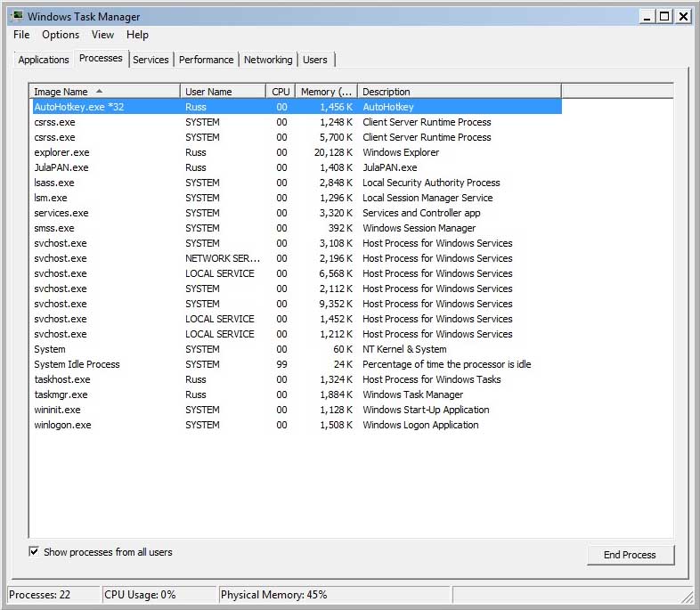
Task: Open the Performance tab
Action: tap(207, 60)
